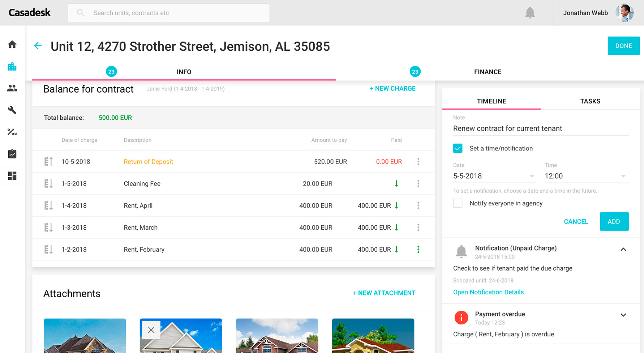Image resolution: width=644 pixels, height=353 pixels.
Task: Click the back arrow next to the unit title
Action: (x=38, y=46)
